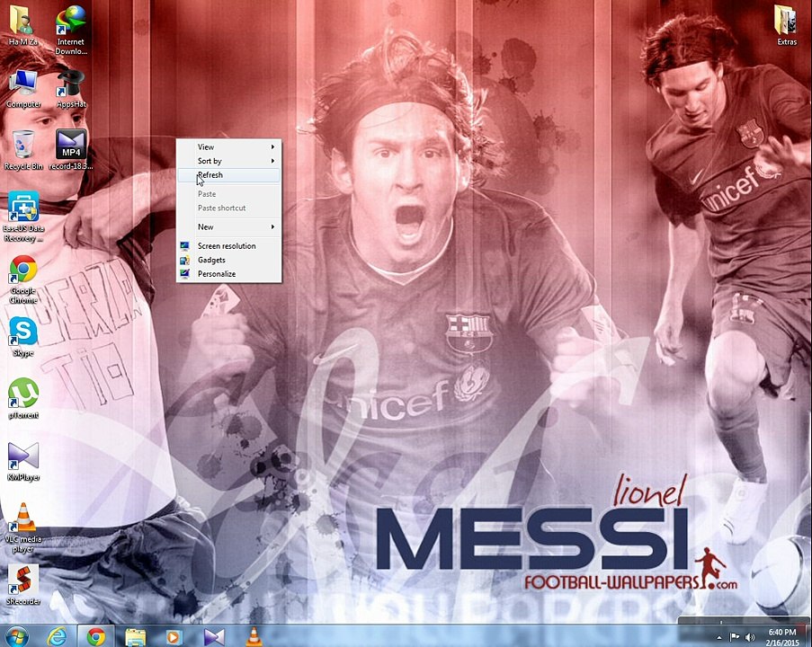Expand the Sort by submenu
The image size is (812, 647).
(x=229, y=161)
